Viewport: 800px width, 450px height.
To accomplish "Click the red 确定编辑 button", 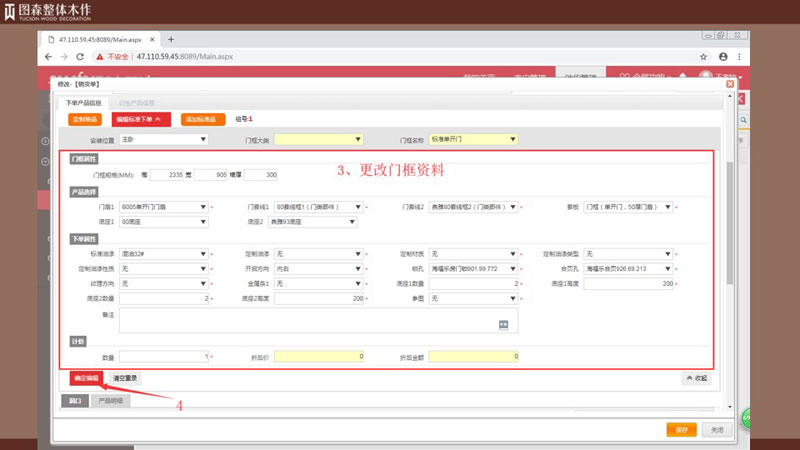I will point(86,379).
